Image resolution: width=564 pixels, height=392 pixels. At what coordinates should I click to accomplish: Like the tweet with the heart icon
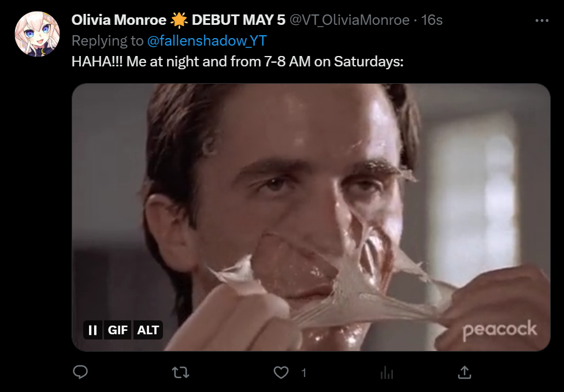click(x=281, y=372)
